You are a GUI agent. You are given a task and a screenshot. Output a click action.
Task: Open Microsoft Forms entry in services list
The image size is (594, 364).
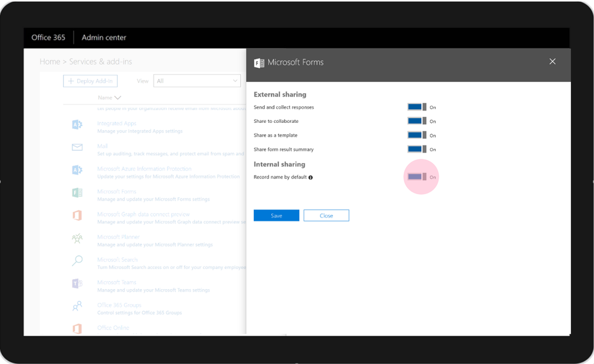tap(117, 191)
